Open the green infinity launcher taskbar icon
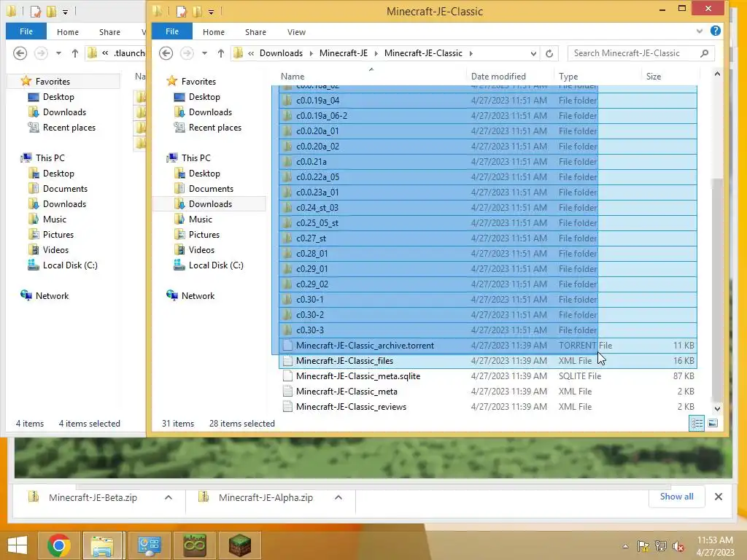747x560 pixels. (194, 545)
